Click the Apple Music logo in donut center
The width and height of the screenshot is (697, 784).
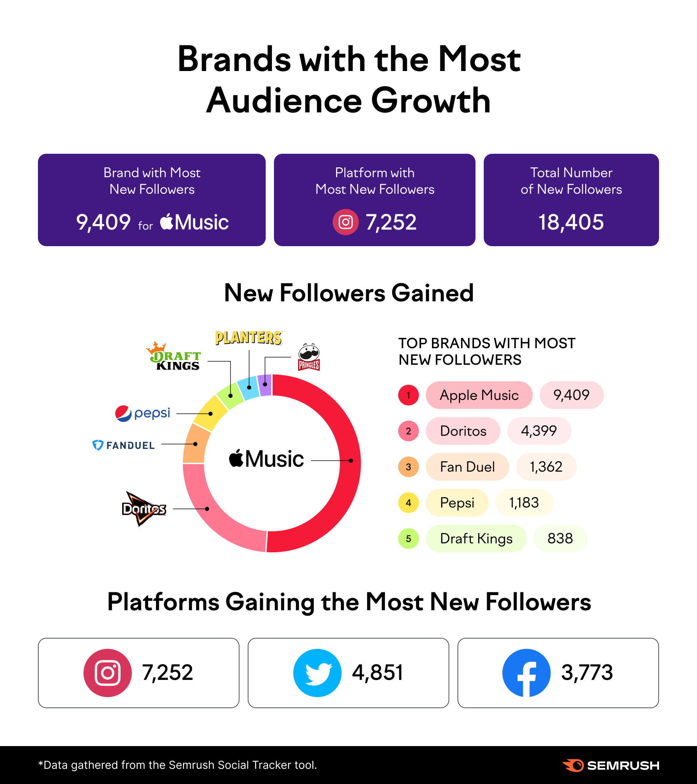pyautogui.click(x=266, y=458)
